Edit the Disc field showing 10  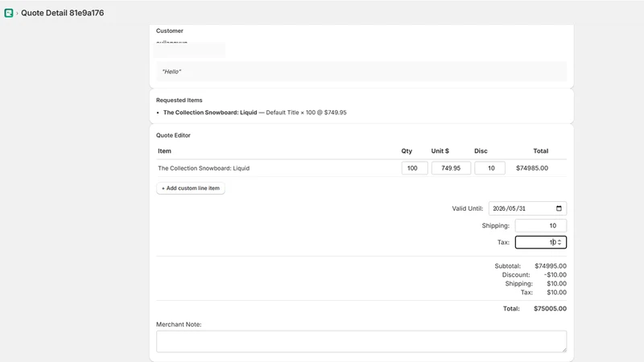tap(489, 168)
